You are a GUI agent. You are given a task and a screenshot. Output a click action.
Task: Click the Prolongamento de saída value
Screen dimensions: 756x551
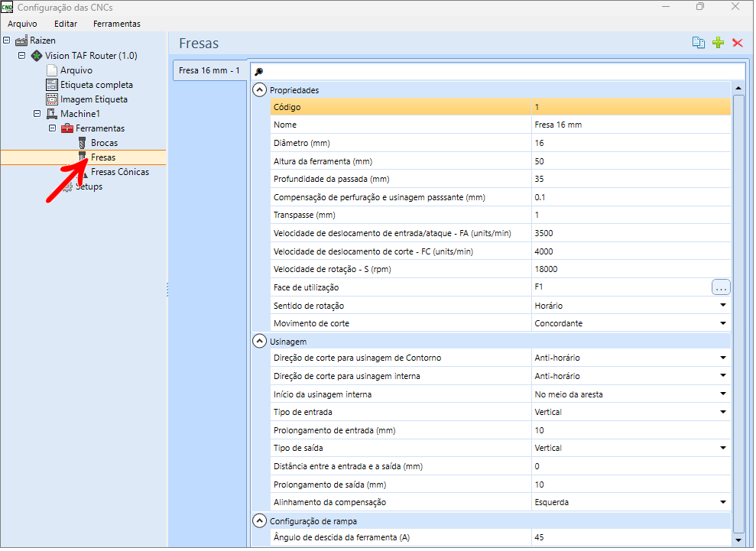pos(631,485)
